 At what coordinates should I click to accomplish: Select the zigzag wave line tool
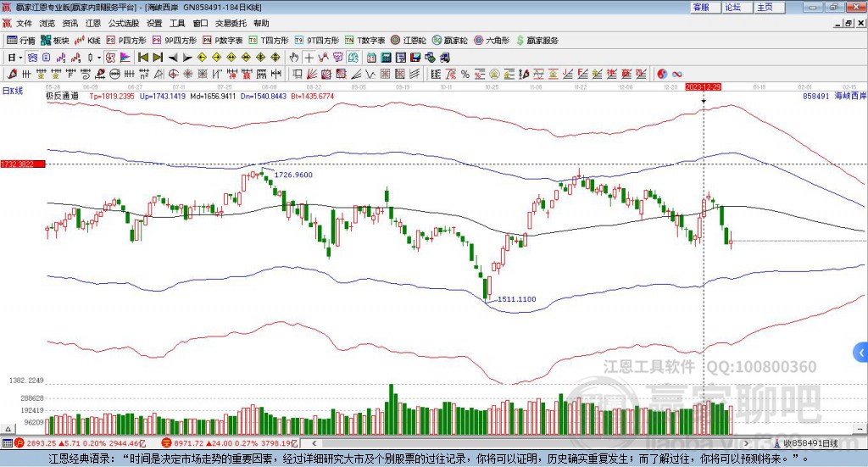370,74
